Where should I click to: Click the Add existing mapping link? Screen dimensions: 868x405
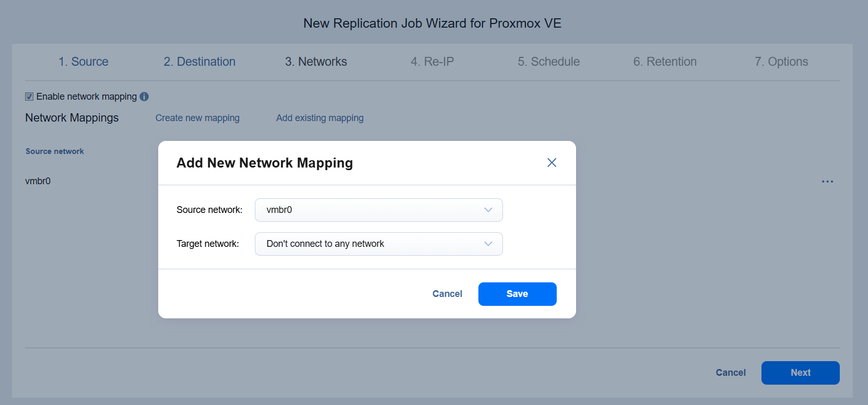[320, 118]
